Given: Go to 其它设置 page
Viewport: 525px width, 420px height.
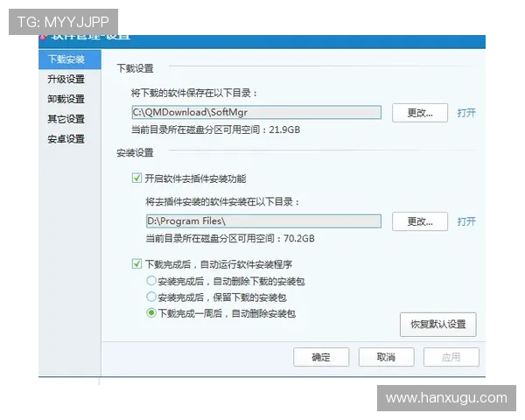Looking at the screenshot, I should (x=66, y=119).
